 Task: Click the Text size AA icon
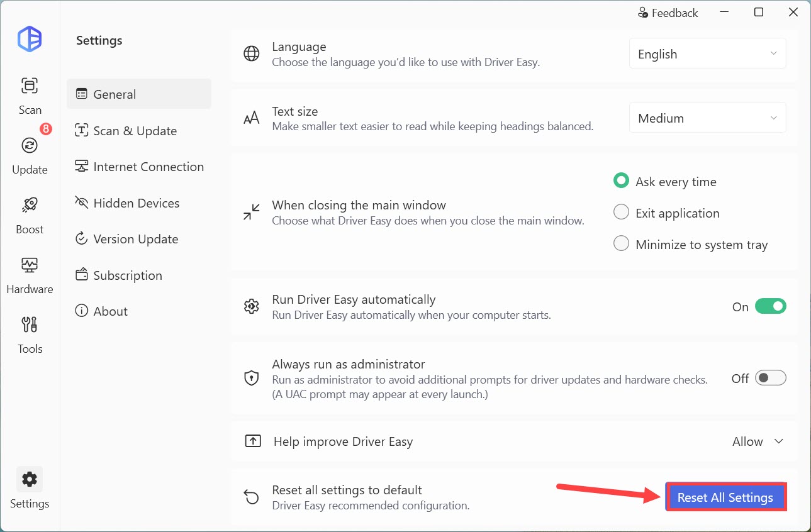point(252,118)
